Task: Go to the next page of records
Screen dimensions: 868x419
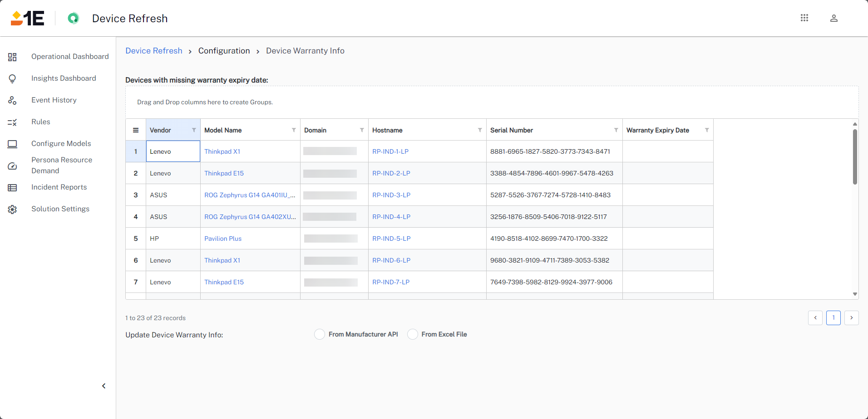Action: click(x=851, y=318)
